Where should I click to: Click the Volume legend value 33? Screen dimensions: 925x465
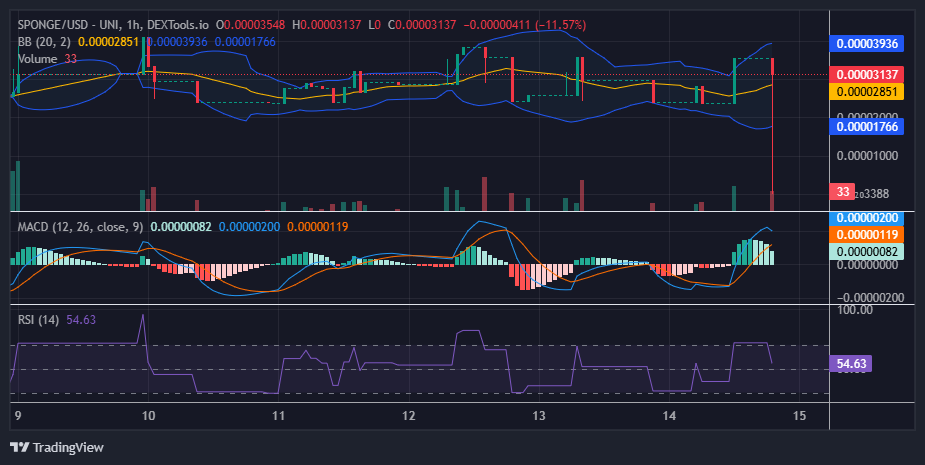[x=71, y=58]
